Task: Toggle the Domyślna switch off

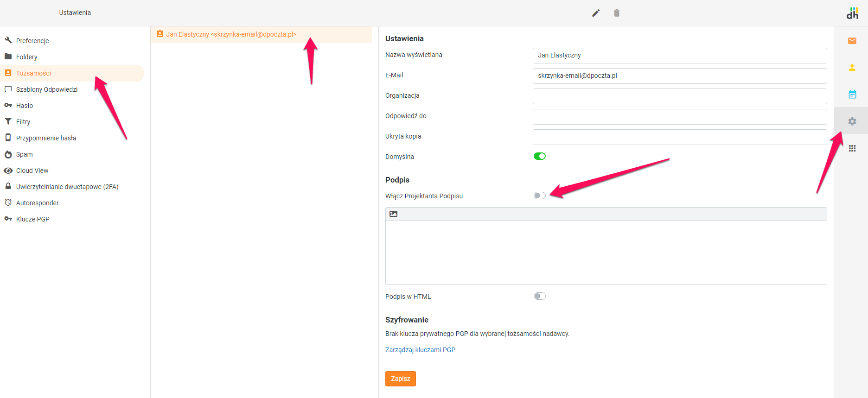Action: [x=540, y=156]
